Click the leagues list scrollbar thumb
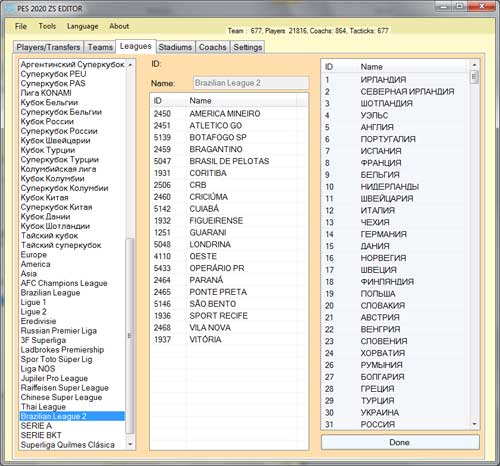 [x=130, y=336]
